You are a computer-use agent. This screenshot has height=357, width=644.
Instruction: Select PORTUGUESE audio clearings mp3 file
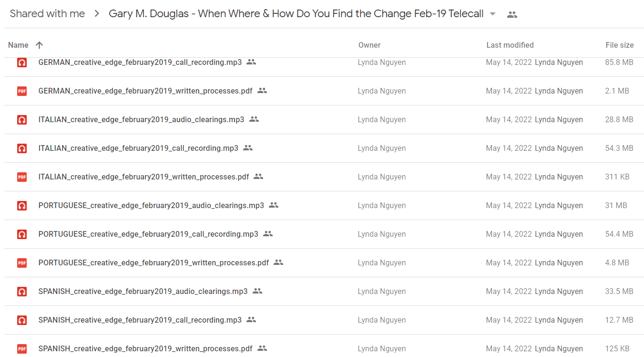[x=324, y=205]
